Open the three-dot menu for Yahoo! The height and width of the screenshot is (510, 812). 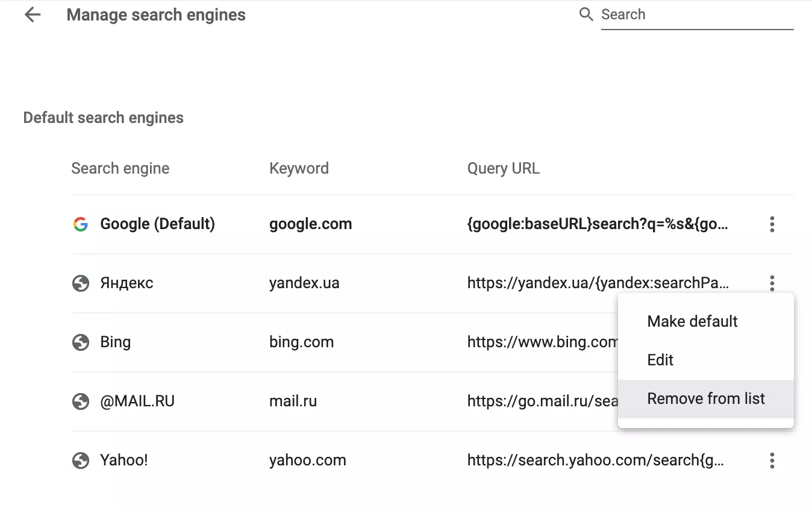coord(772,461)
